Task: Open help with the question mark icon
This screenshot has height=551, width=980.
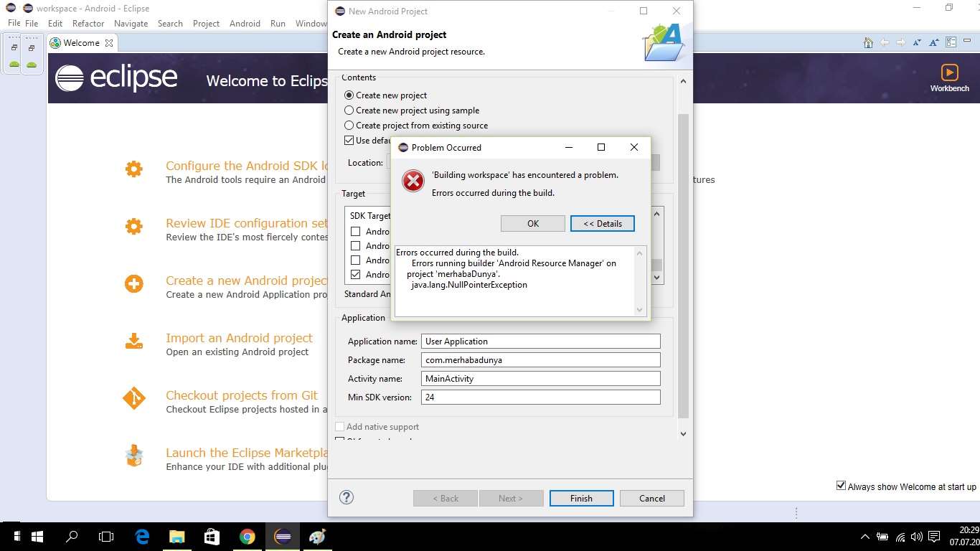Action: click(x=347, y=497)
